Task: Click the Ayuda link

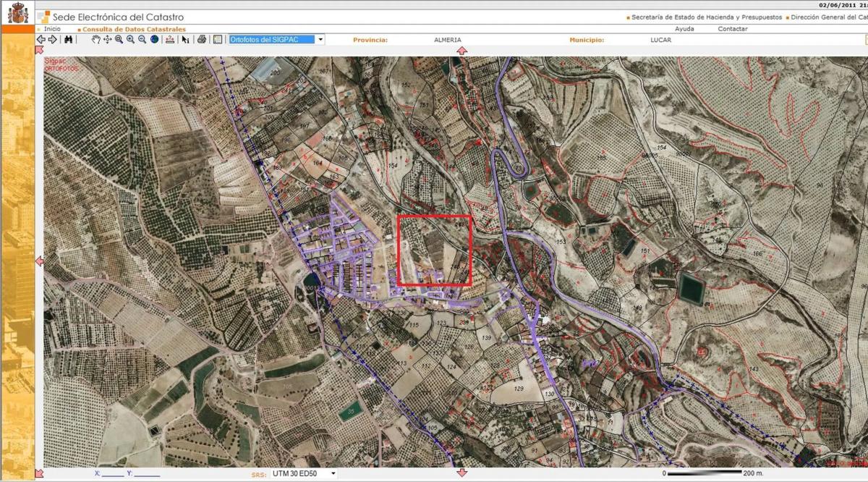Action: (684, 29)
